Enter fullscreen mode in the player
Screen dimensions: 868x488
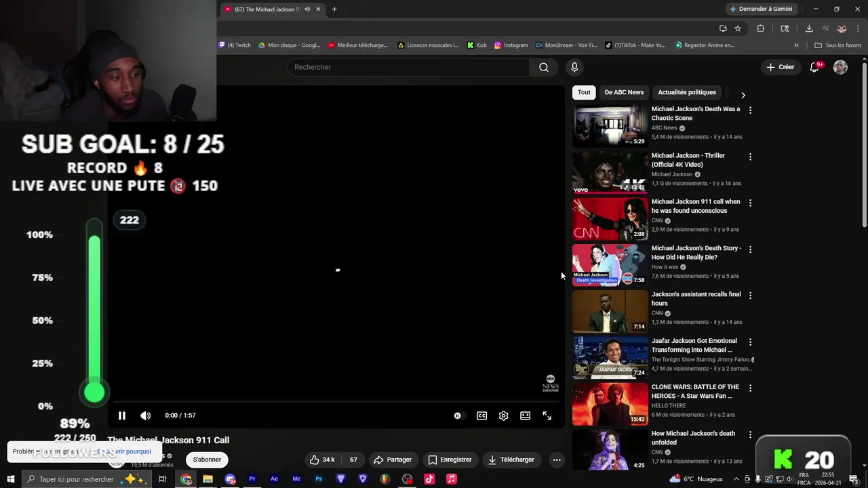point(547,415)
